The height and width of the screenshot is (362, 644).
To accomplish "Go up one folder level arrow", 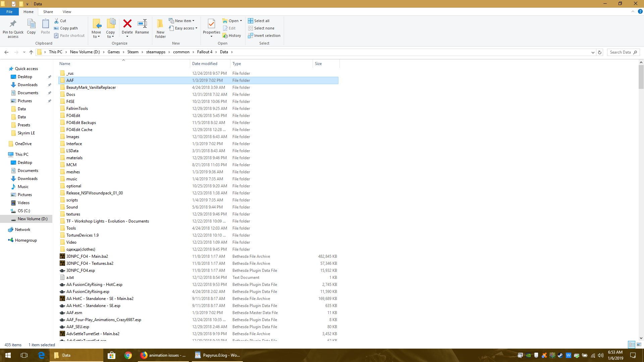I will [x=31, y=52].
